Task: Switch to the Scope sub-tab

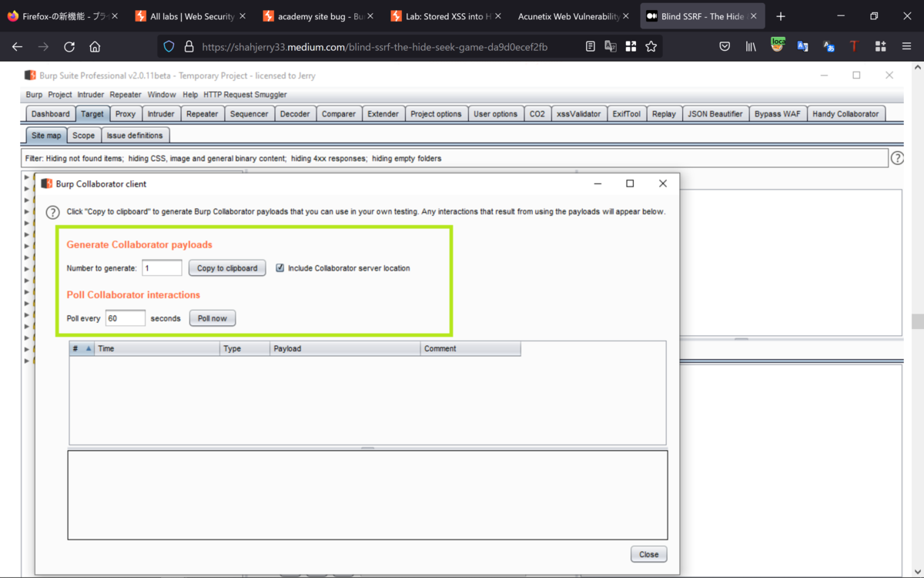Action: point(83,136)
